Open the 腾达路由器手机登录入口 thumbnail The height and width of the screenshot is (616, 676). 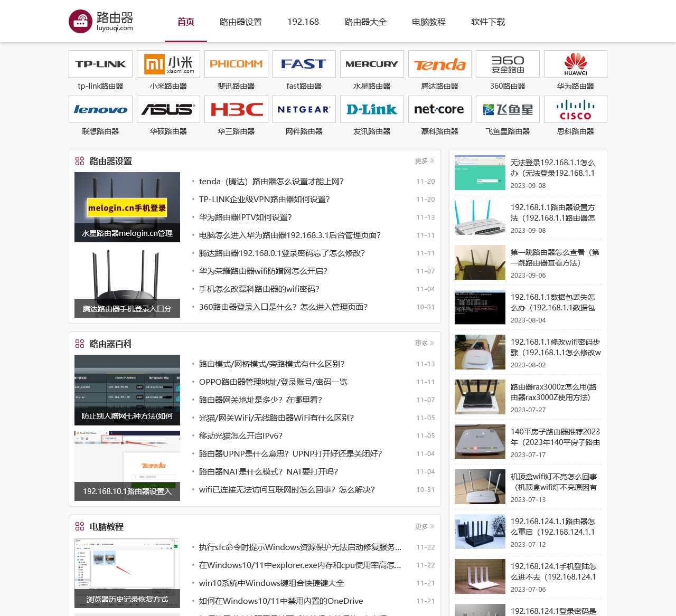coord(127,282)
